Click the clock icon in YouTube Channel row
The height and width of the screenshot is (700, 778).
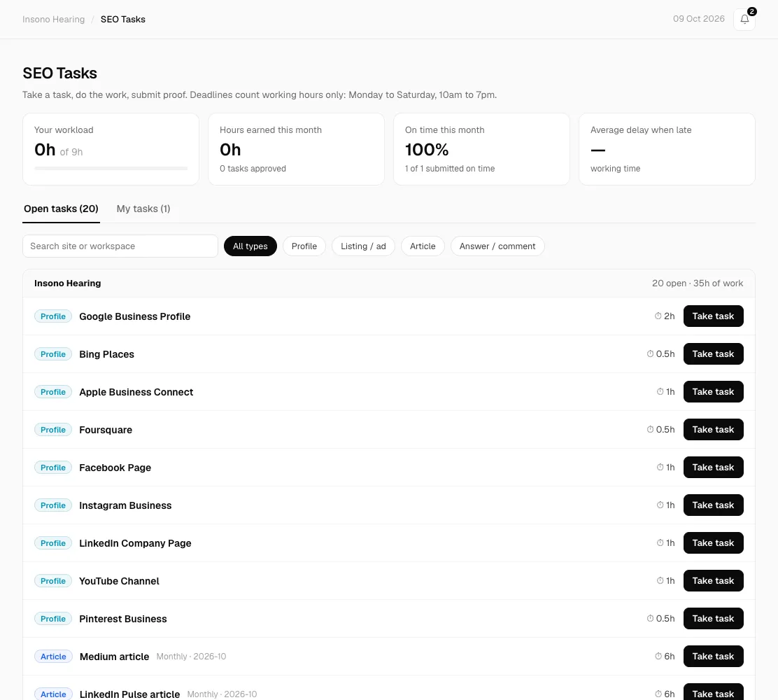click(660, 581)
